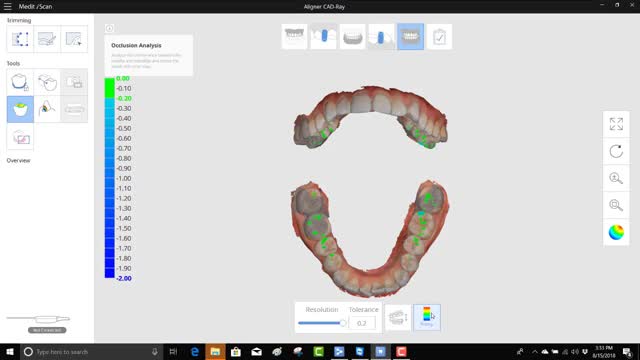The height and width of the screenshot is (360, 640).
Task: Switch to the lower jaw scan stage
Action: coord(352,37)
